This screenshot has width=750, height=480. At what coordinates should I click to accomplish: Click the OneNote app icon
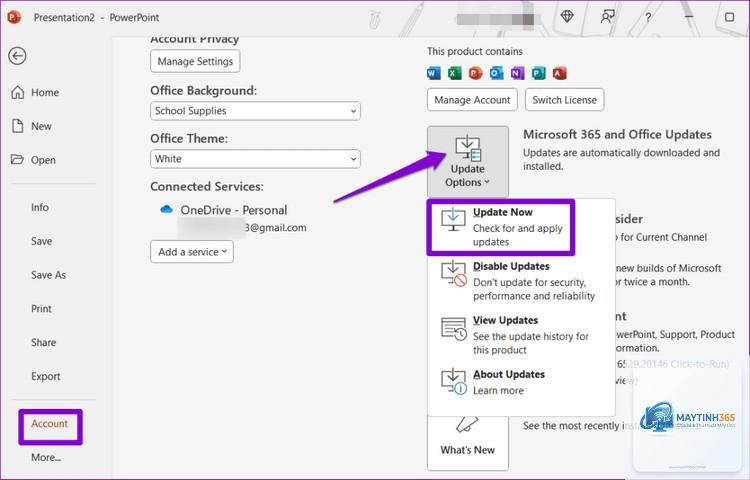click(x=517, y=73)
